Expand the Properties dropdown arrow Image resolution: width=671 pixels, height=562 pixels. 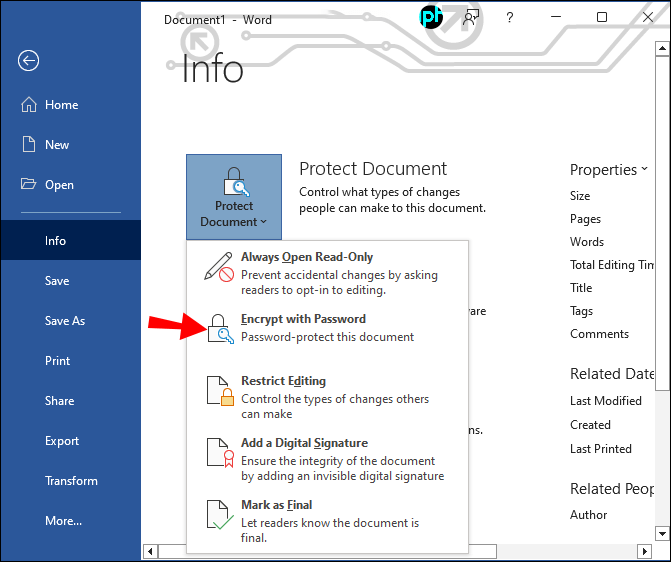pyautogui.click(x=645, y=170)
